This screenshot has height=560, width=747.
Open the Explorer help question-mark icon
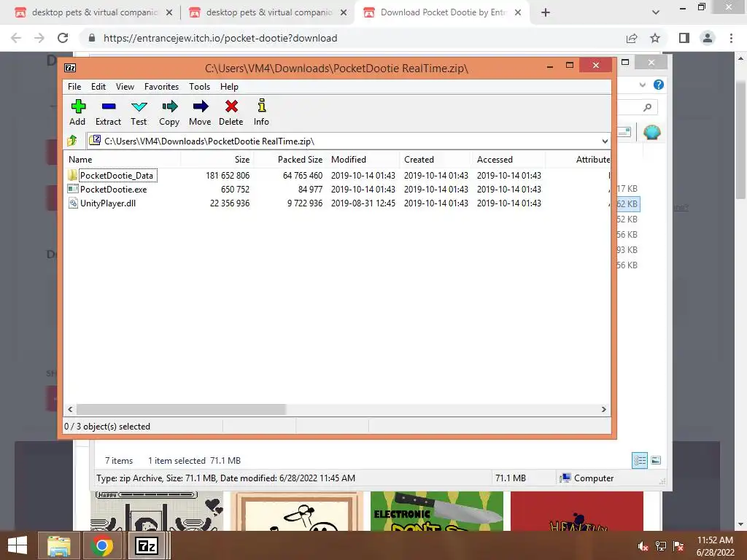click(x=659, y=85)
